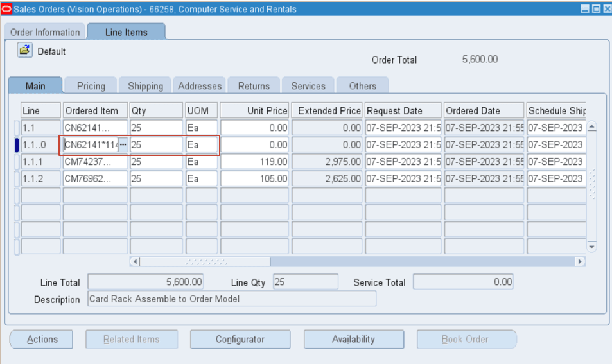Maximize the Sales Orders window
612x364 pixels.
(x=596, y=8)
